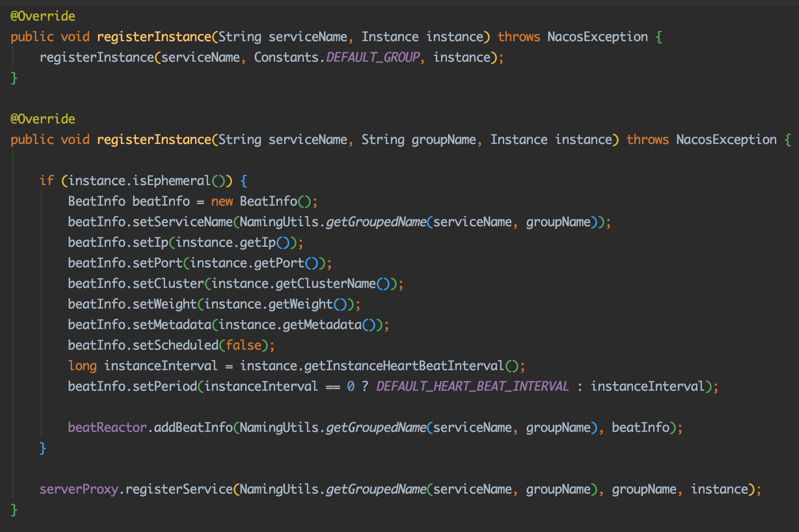The height and width of the screenshot is (532, 799).
Task: Select the setServiceName method call
Action: pos(183,222)
